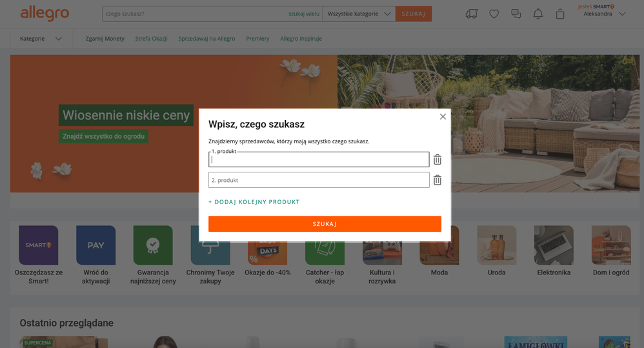Add another product with Dodaj kolejny produkt
The height and width of the screenshot is (348, 644).
click(254, 201)
